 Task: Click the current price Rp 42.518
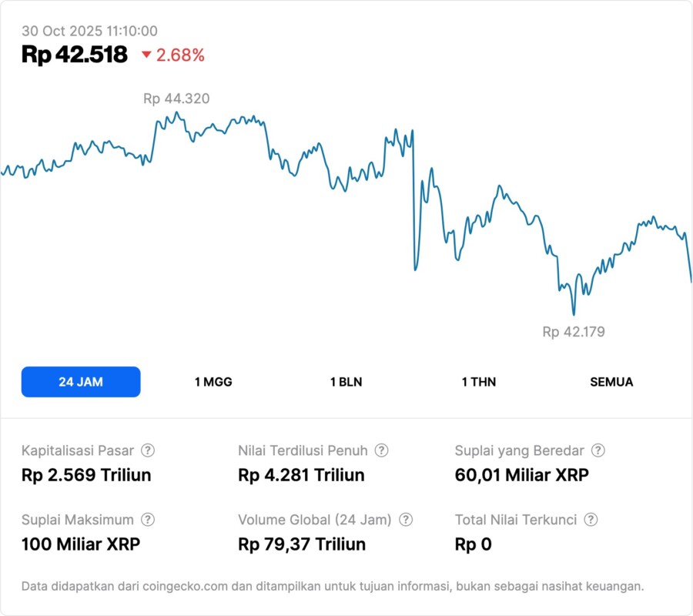tap(75, 55)
